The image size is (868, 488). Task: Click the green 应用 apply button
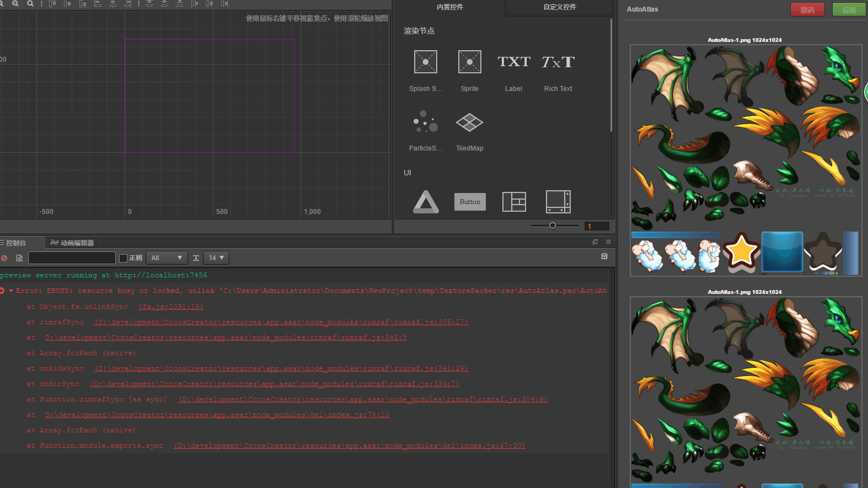[x=849, y=9]
